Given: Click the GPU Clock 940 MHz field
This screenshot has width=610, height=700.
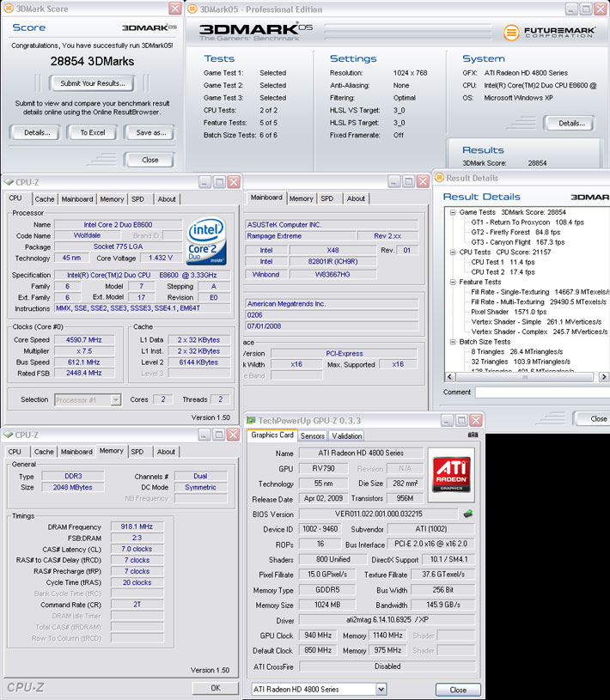Looking at the screenshot, I should [x=318, y=636].
